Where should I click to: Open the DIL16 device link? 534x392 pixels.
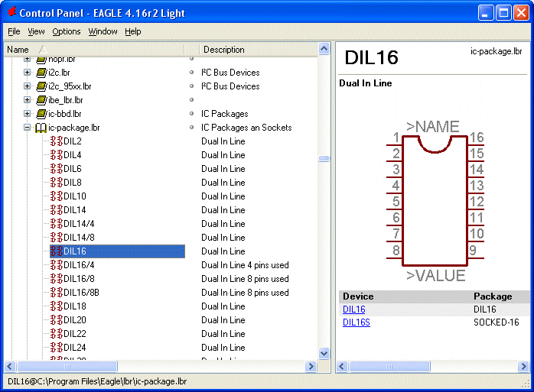click(x=354, y=309)
